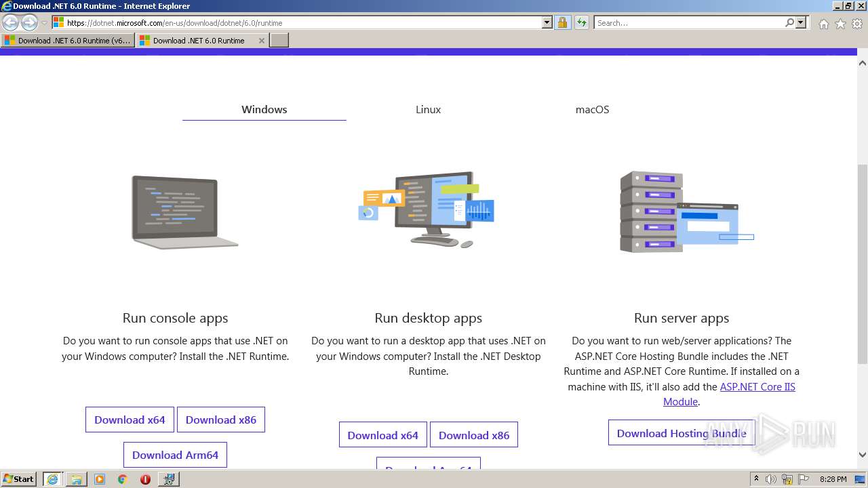Click the laptop console apps illustration

[x=184, y=212]
